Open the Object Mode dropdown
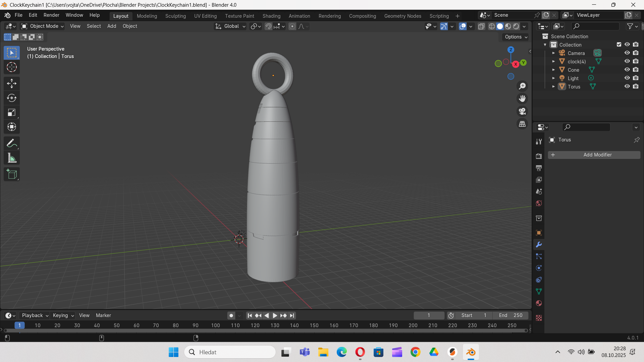The width and height of the screenshot is (644, 362). pos(42,26)
